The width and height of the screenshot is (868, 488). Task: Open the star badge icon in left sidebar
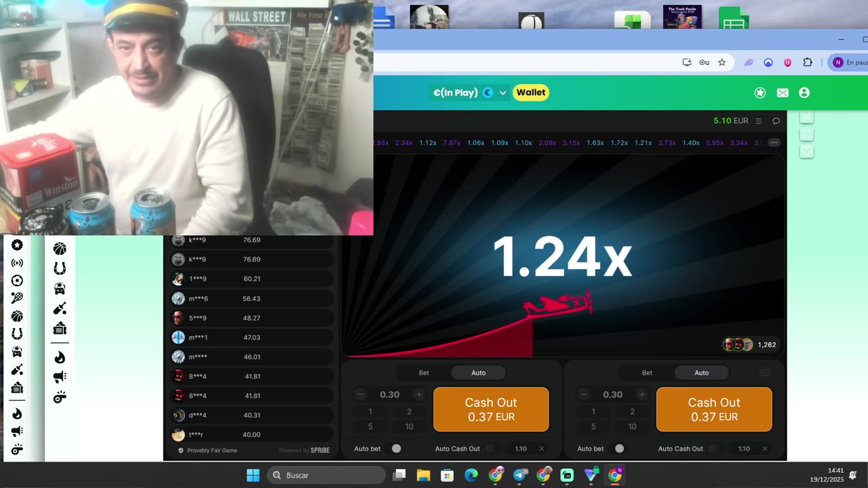pos(17,245)
